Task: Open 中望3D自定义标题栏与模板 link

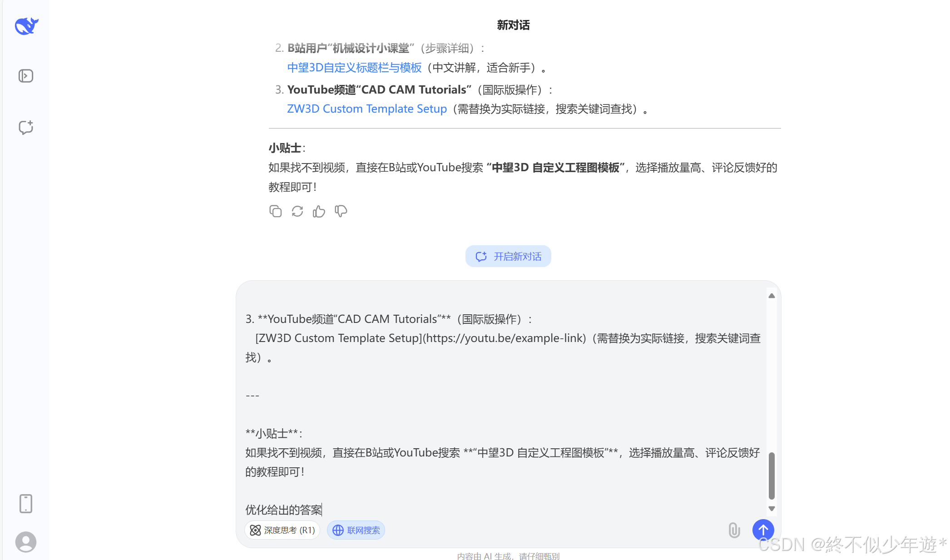Action: click(354, 68)
